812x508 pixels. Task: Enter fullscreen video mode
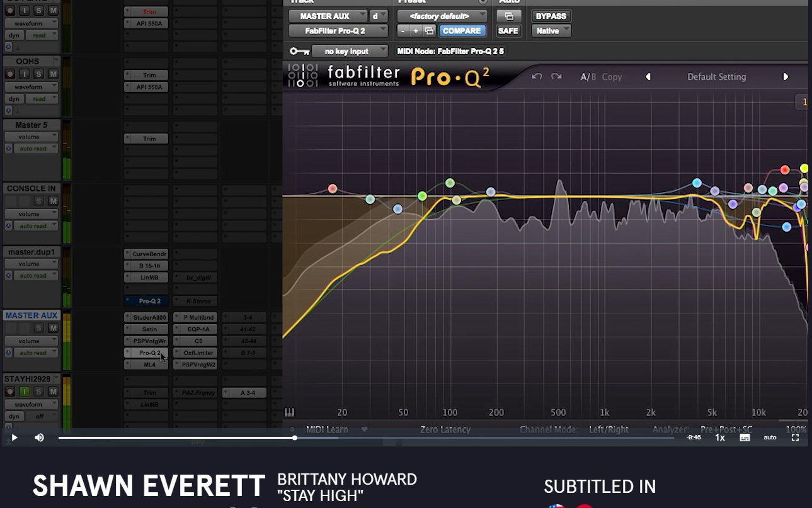795,437
